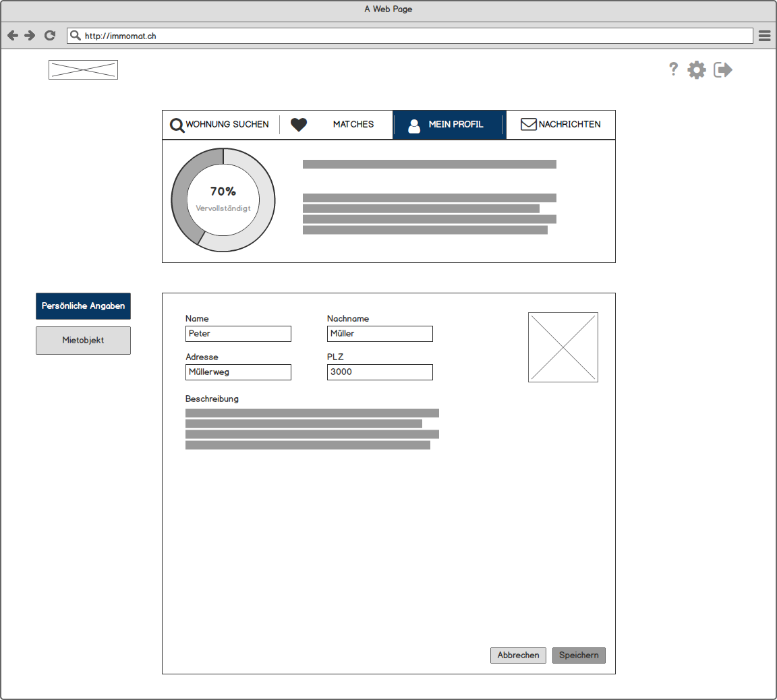The height and width of the screenshot is (700, 777).
Task: Click the logout icon
Action: 723,69
